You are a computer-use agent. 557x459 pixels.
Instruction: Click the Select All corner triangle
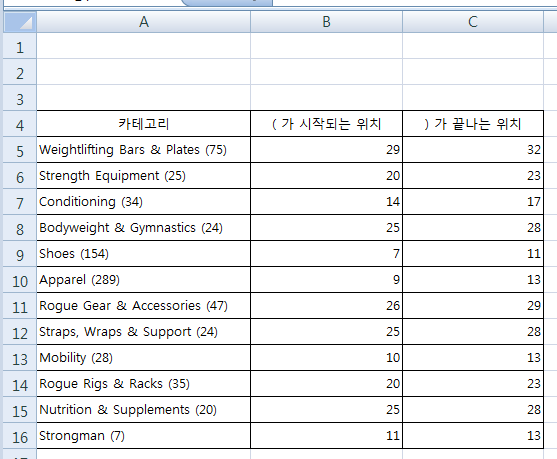(x=20, y=22)
